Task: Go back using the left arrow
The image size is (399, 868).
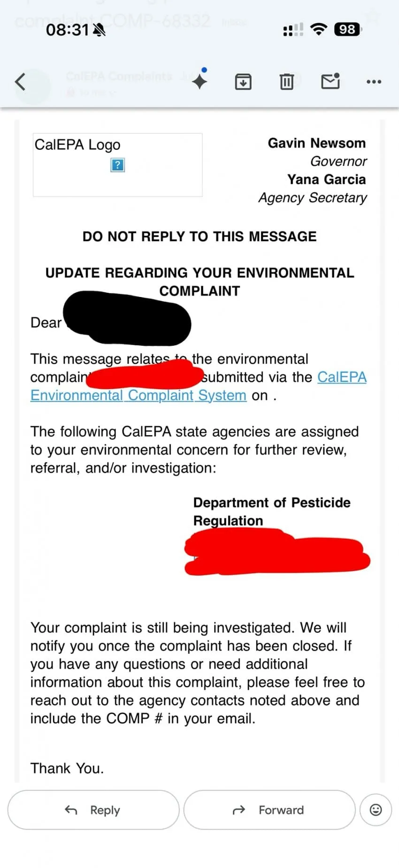Action: point(20,82)
